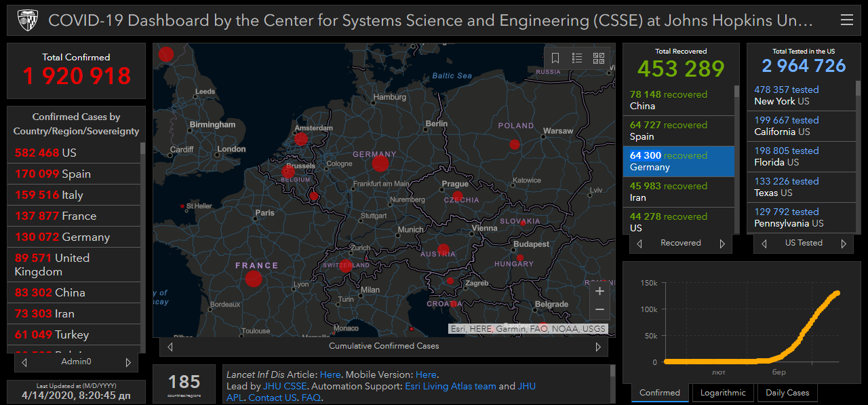
Task: Open the FAQ link
Action: [311, 398]
